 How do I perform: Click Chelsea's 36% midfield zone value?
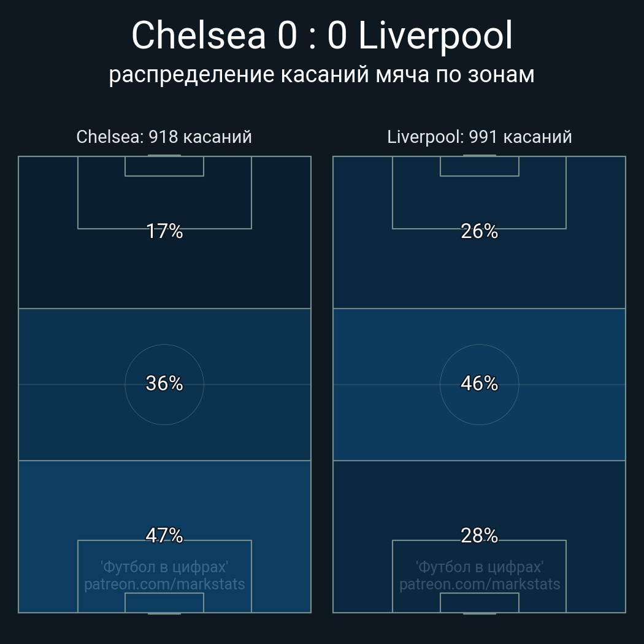[164, 383]
